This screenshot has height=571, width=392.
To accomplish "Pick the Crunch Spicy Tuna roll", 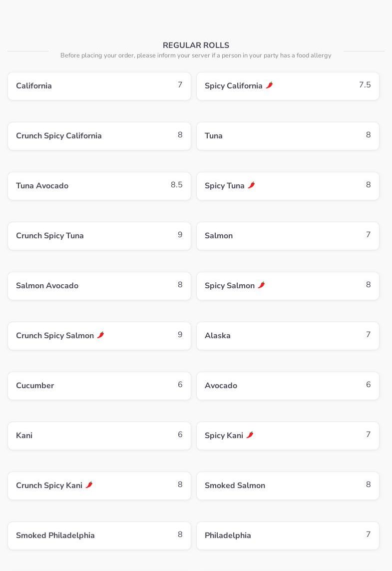I will (x=99, y=236).
